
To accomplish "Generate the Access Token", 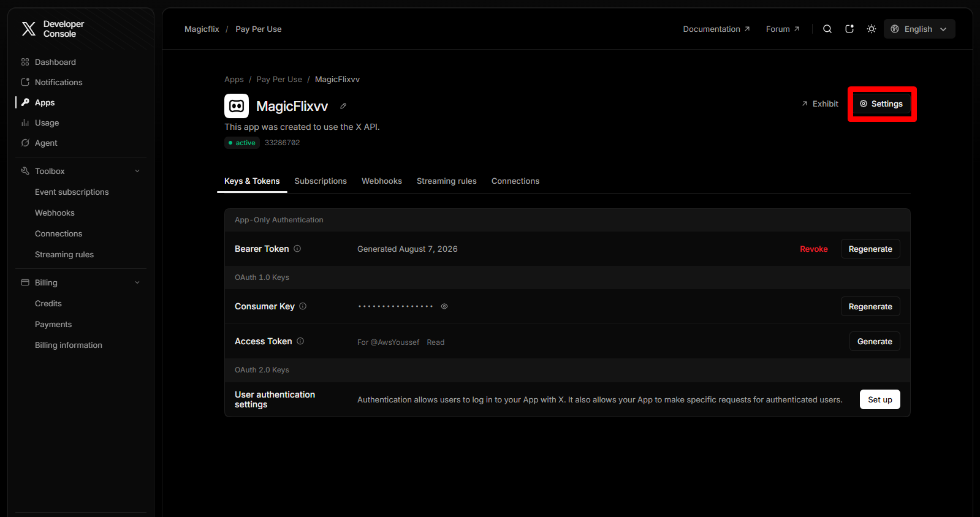I will click(x=875, y=341).
